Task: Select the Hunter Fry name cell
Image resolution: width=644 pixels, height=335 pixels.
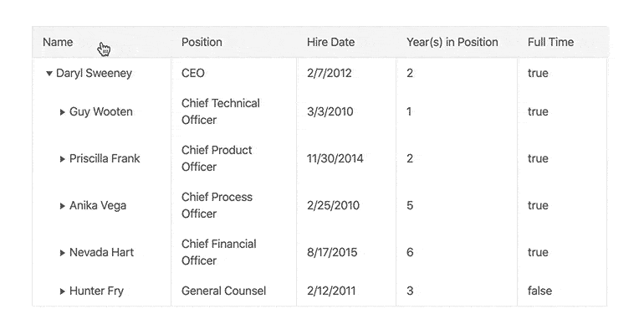Action: (102, 291)
